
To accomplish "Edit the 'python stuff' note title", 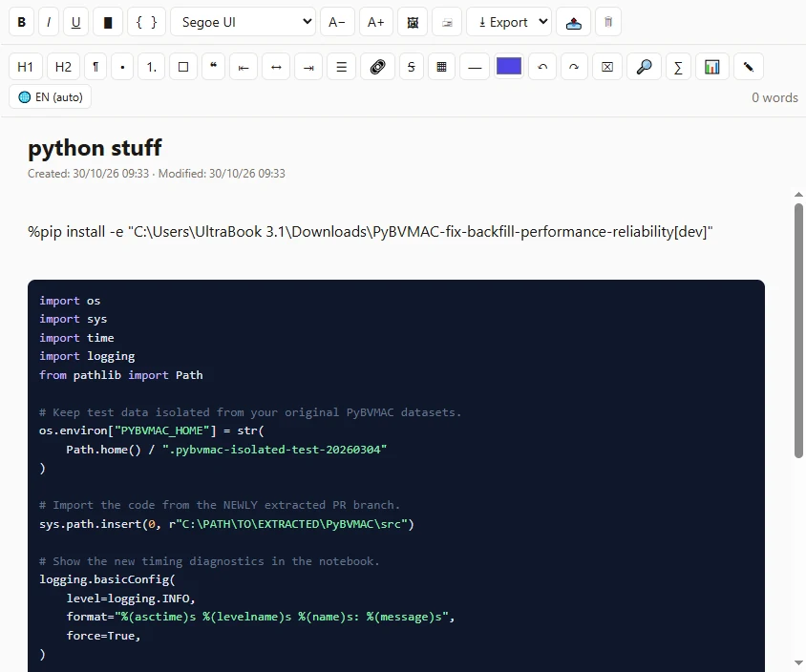I will click(x=95, y=148).
